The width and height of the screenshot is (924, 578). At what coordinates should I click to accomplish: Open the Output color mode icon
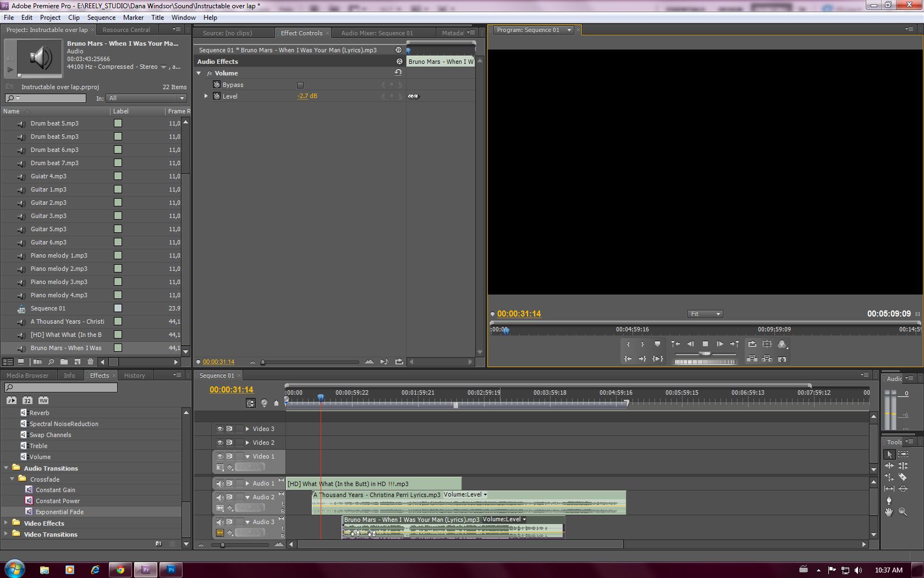click(782, 344)
